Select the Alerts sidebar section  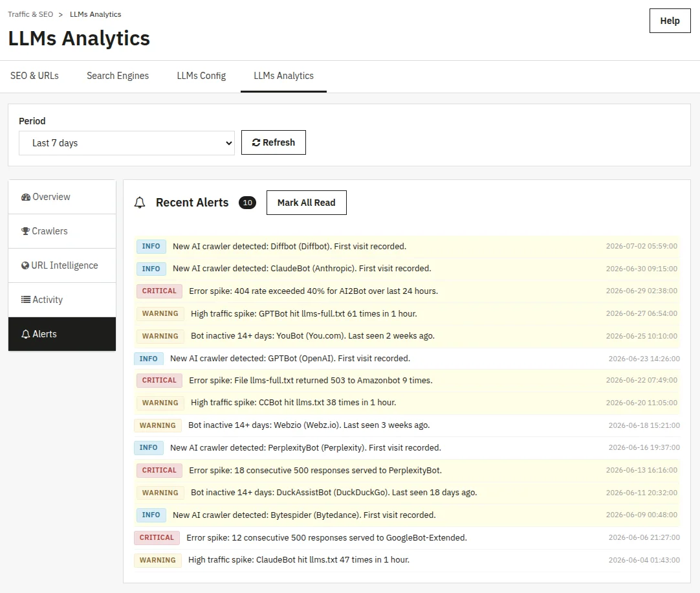point(62,334)
